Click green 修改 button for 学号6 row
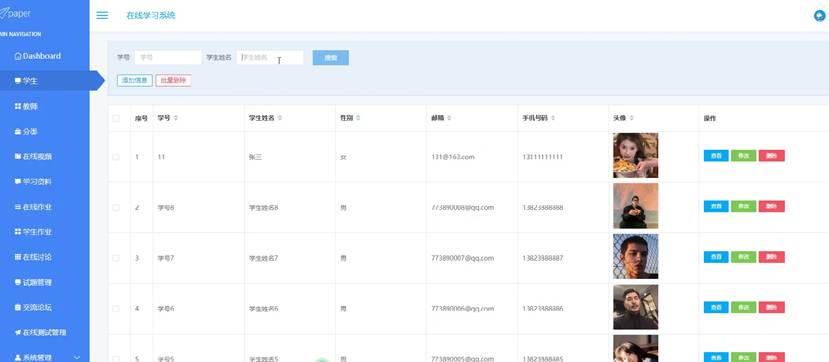Image resolution: width=829 pixels, height=362 pixels. 743,308
